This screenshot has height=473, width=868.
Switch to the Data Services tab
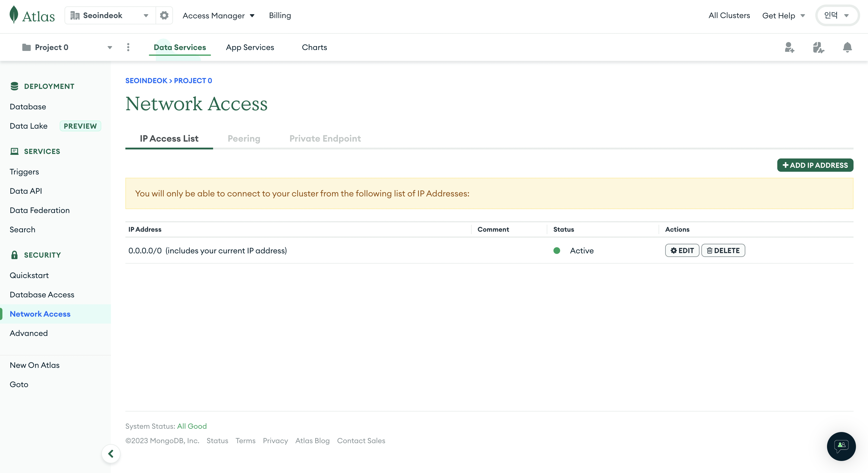(x=180, y=47)
